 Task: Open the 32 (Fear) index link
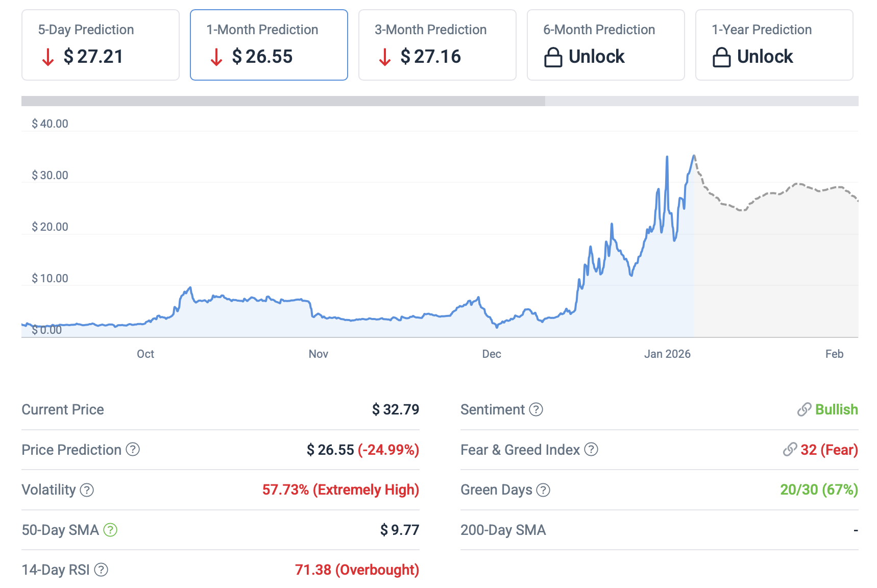[829, 450]
